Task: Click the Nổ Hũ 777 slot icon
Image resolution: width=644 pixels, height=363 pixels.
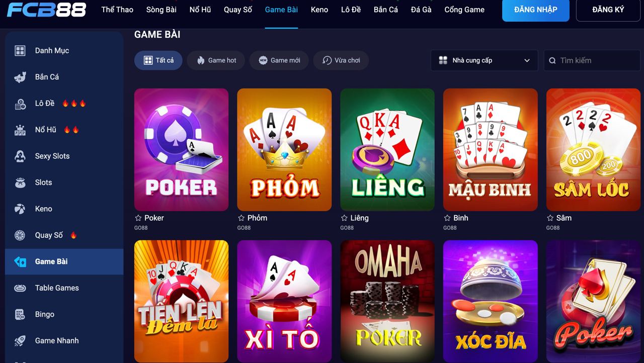Action: pos(20,130)
